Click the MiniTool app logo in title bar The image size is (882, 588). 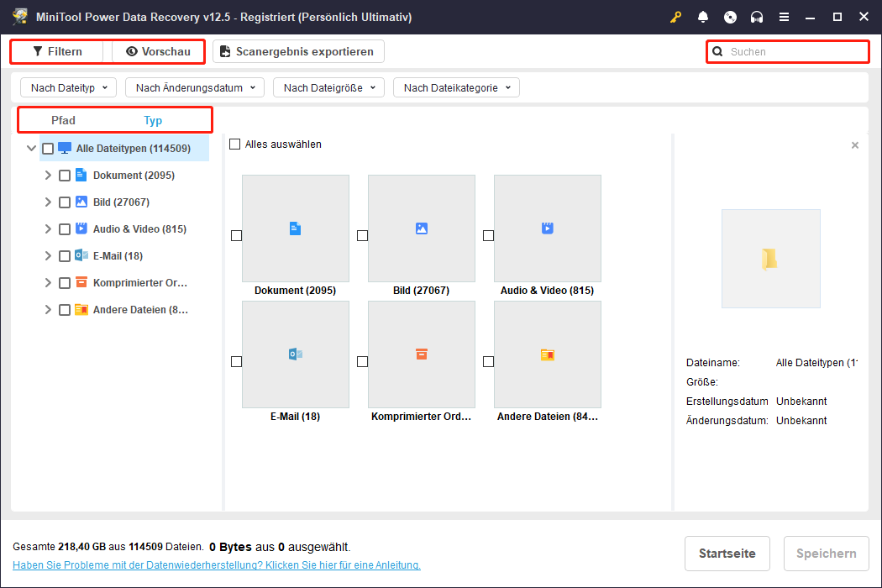tap(20, 16)
